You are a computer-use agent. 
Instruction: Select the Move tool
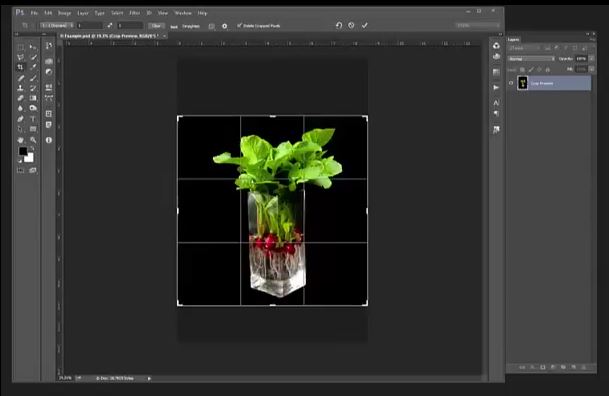coord(33,47)
